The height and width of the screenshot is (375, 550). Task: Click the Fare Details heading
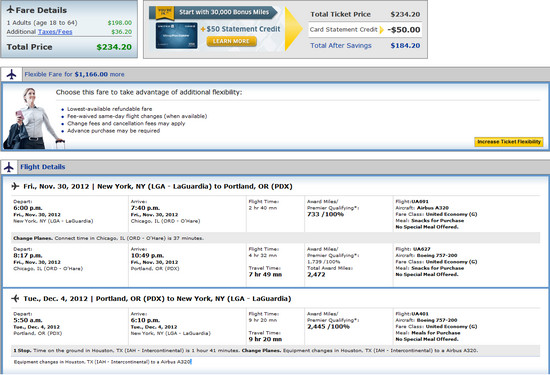[41, 10]
